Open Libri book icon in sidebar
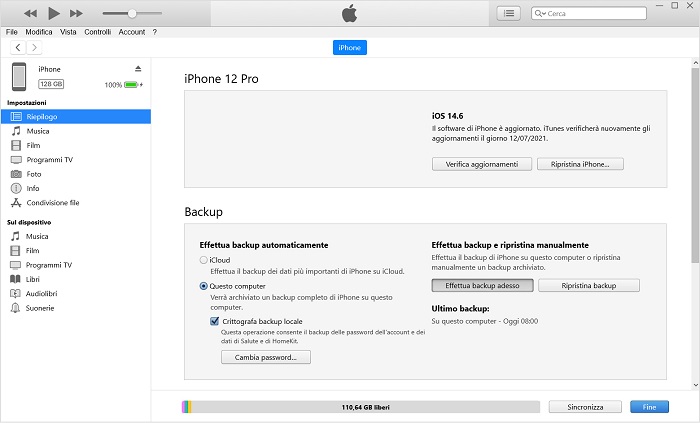 point(15,279)
